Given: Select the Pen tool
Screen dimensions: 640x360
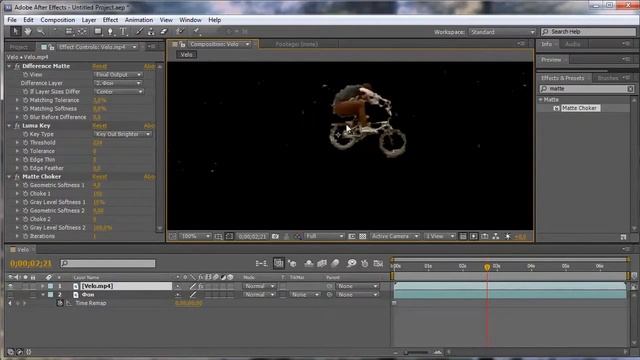Looking at the screenshot, I should pyautogui.click(x=110, y=31).
